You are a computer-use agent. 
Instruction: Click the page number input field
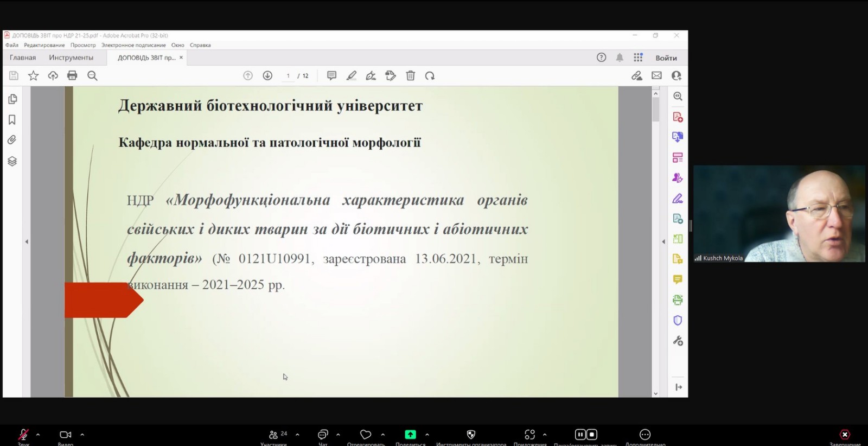tap(288, 76)
